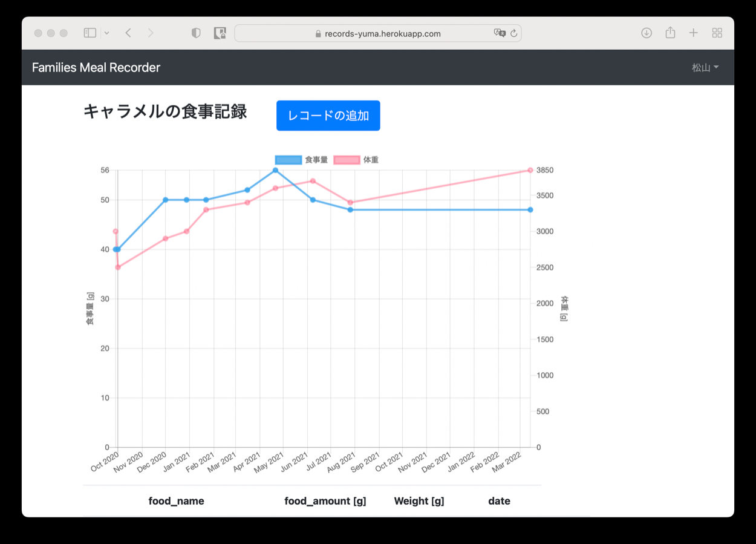Viewport: 756px width, 544px height.
Task: Reload the page with the refresh icon
Action: tap(514, 33)
